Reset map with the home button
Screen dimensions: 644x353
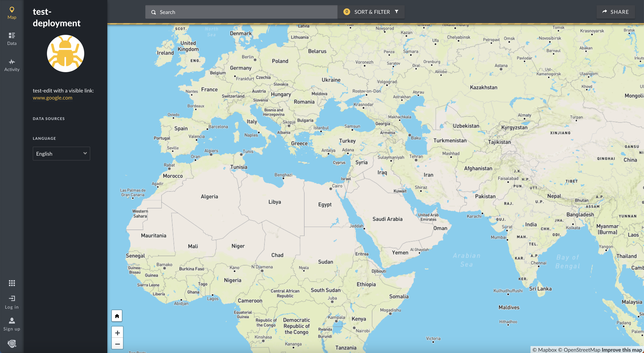117,316
